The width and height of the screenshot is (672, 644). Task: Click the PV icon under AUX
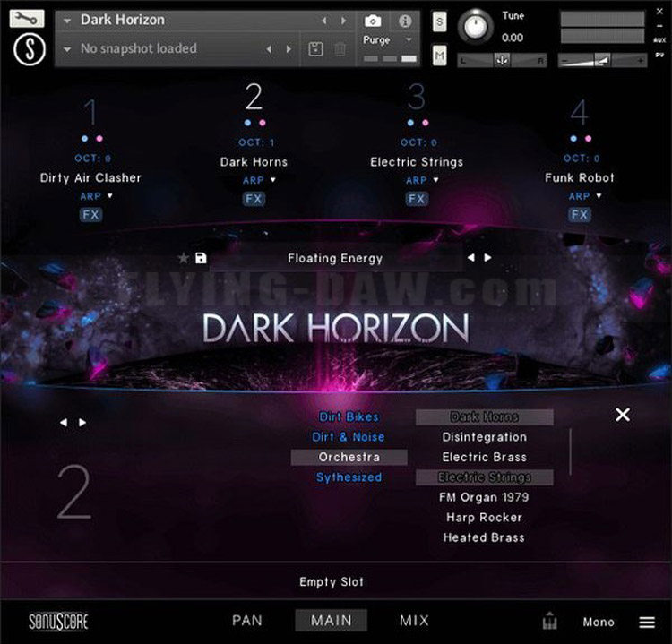tap(659, 55)
